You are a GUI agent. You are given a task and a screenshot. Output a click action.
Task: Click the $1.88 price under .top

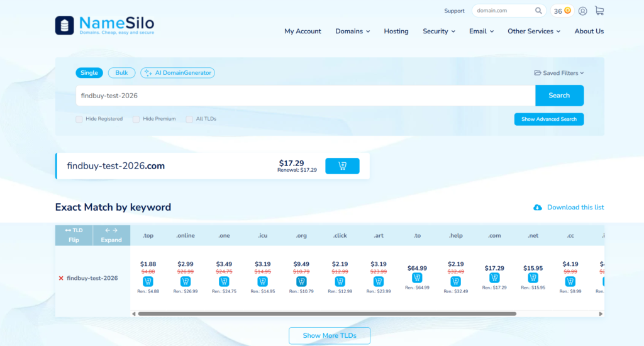coord(148,264)
